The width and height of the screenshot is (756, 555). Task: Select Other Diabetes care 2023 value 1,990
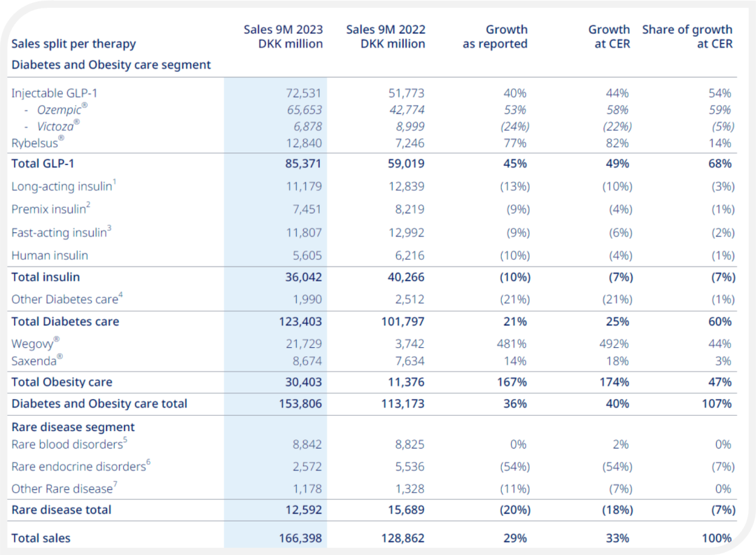[307, 300]
